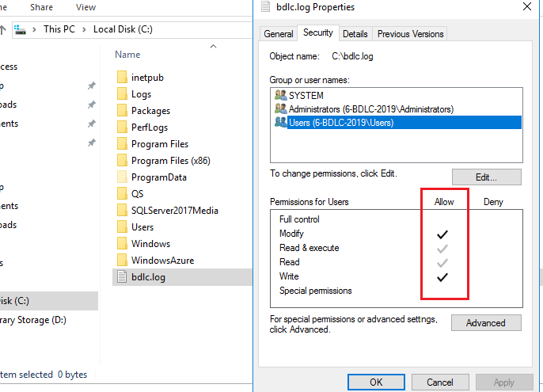Click the ProgramData folder icon
Image resolution: width=543 pixels, height=392 pixels.
click(122, 177)
